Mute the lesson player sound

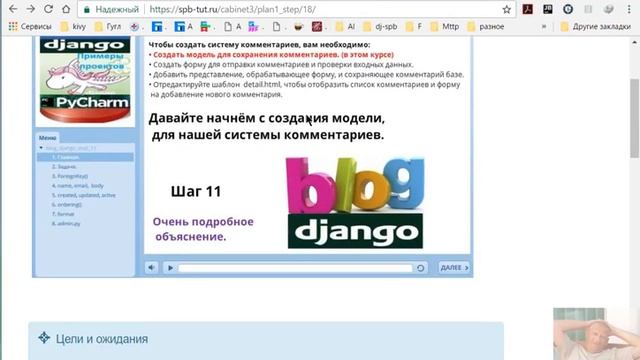coord(151,268)
